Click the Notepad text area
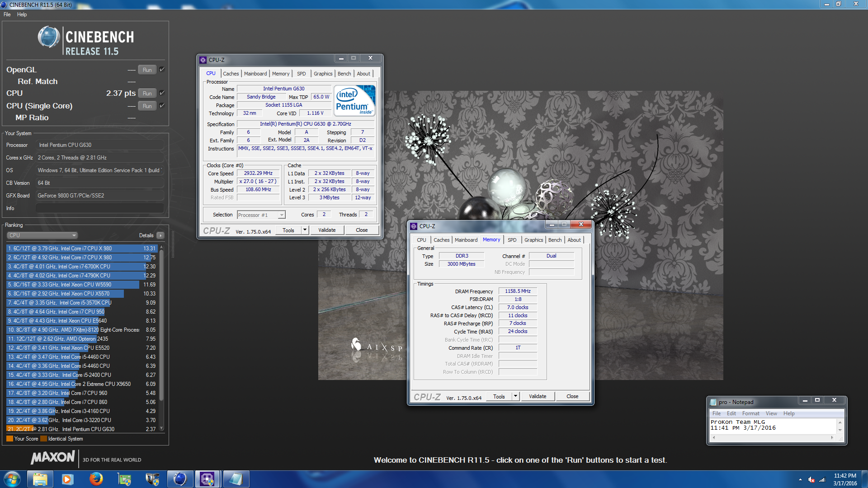The image size is (868, 488). (773, 426)
